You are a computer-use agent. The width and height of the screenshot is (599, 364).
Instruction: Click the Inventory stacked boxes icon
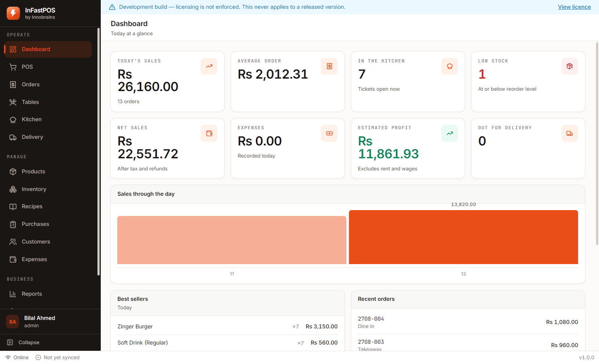coord(13,189)
